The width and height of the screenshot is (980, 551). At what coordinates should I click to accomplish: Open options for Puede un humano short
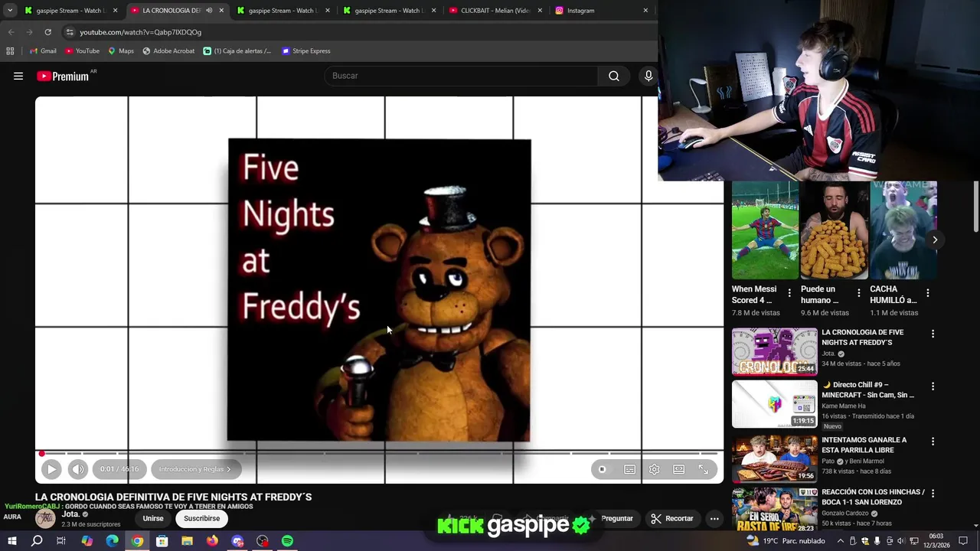coord(858,293)
